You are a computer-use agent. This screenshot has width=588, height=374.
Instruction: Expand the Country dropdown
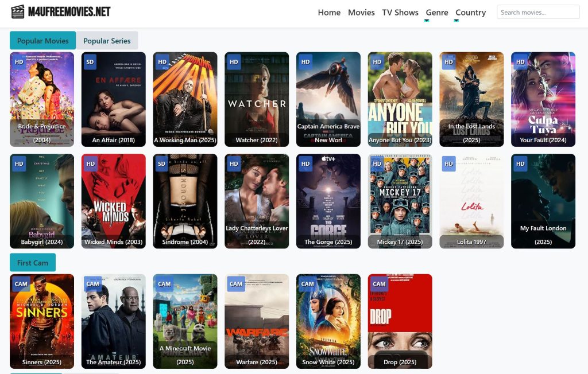pos(471,13)
